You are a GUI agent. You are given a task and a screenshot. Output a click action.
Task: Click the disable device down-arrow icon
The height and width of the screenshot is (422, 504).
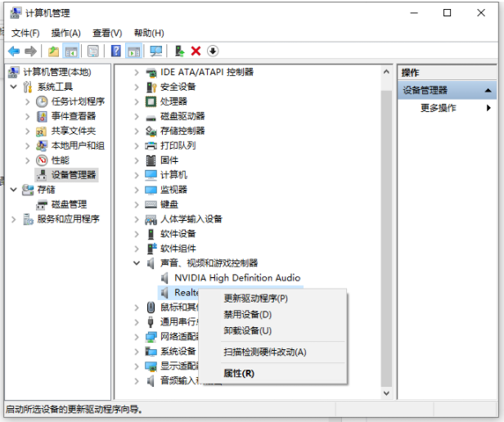[x=213, y=51]
